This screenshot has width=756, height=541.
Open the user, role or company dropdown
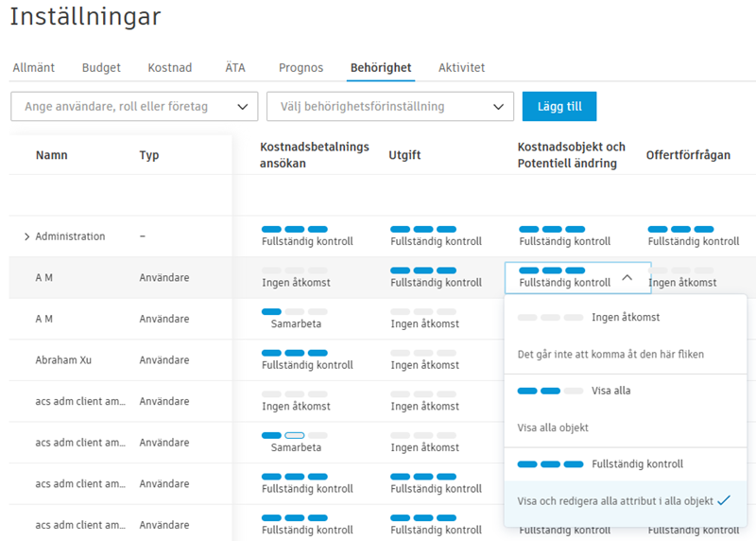pos(134,107)
